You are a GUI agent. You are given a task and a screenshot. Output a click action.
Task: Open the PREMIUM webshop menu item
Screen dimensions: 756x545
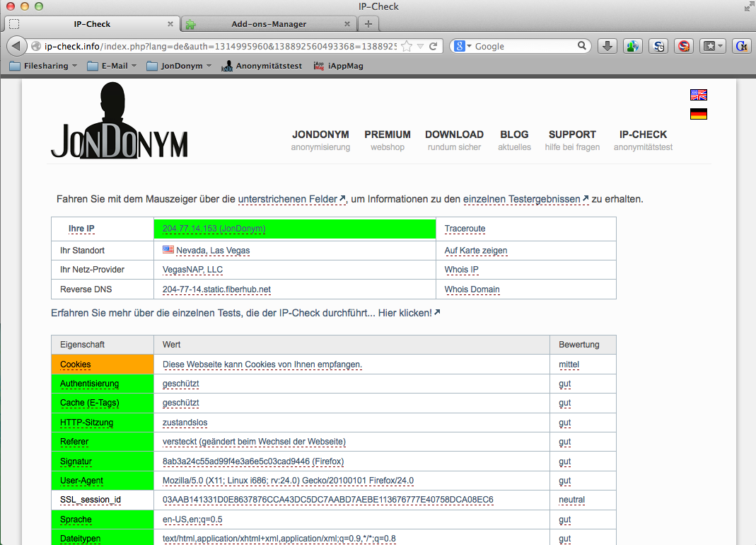tap(388, 140)
